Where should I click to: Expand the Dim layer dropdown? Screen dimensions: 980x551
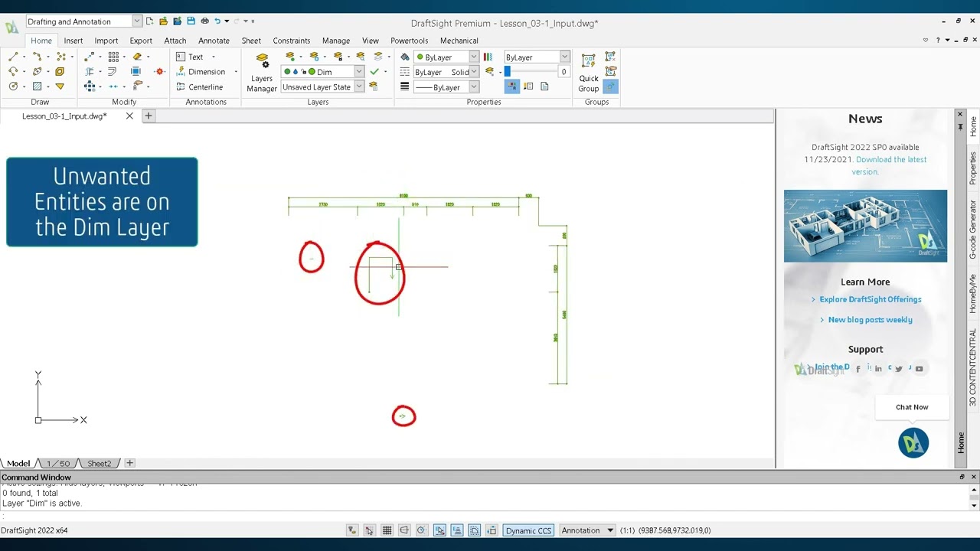(x=358, y=72)
